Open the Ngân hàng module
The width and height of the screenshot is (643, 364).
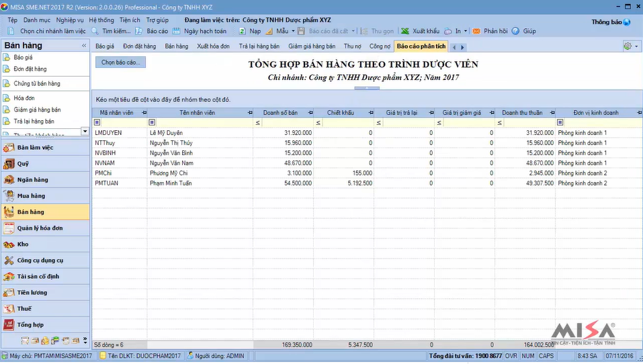point(45,179)
